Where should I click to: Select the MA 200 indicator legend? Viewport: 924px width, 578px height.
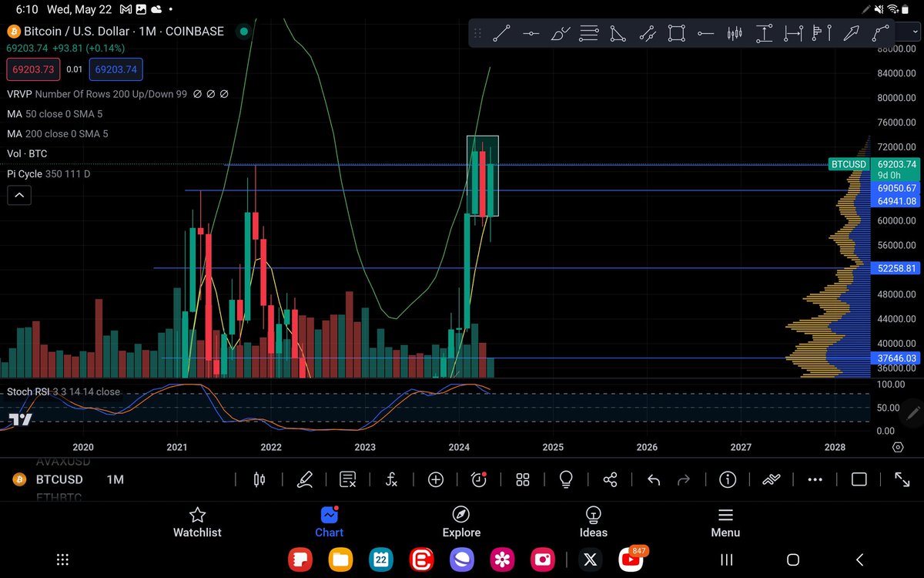click(x=58, y=133)
